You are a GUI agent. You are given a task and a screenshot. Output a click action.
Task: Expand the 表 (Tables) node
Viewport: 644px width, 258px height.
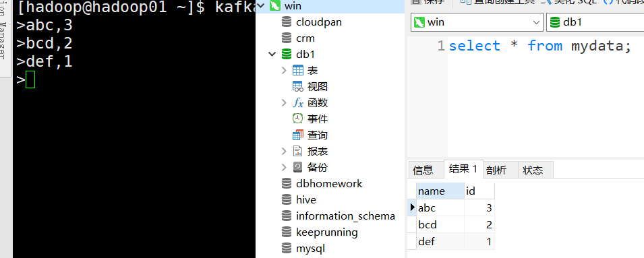[x=284, y=71]
